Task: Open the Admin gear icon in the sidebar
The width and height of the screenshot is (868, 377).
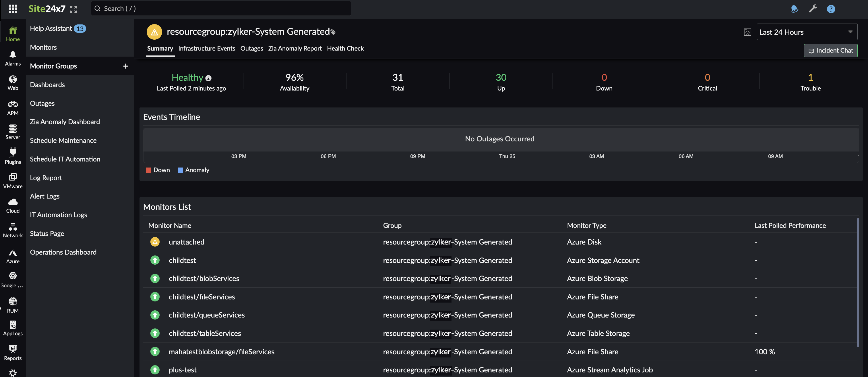Action: 13,373
